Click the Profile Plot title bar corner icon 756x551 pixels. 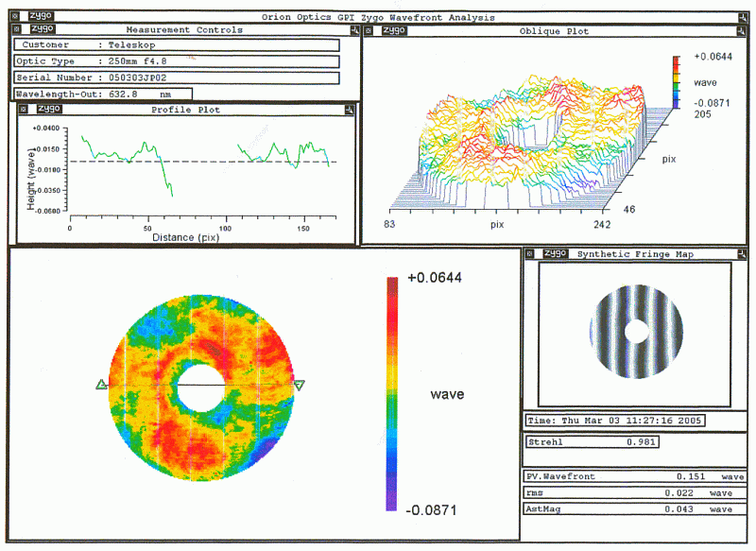pos(350,110)
